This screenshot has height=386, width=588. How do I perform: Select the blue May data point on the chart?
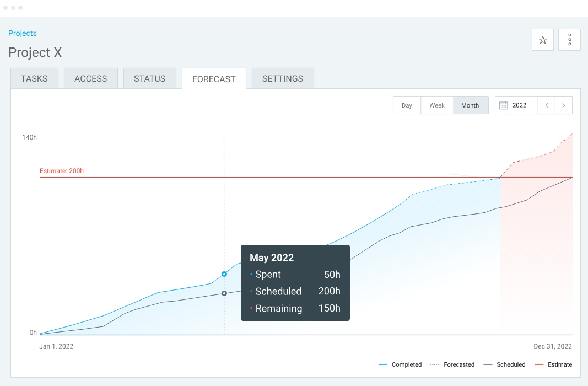click(x=224, y=274)
